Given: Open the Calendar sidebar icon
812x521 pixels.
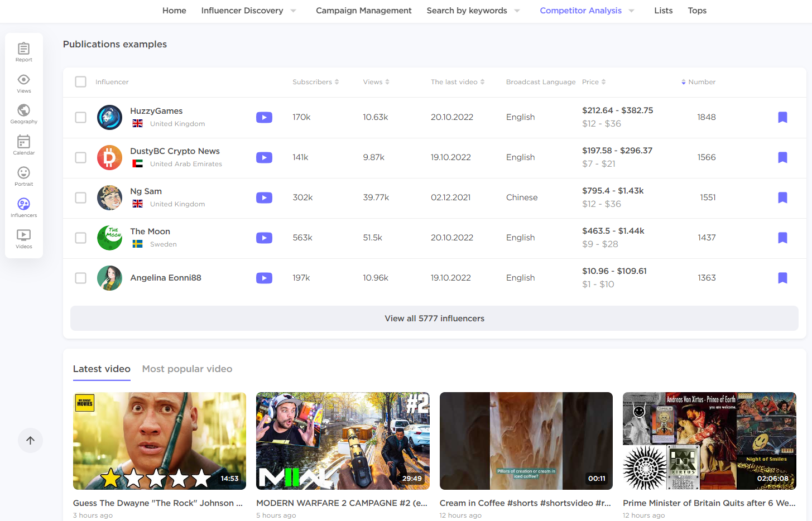Looking at the screenshot, I should (23, 145).
